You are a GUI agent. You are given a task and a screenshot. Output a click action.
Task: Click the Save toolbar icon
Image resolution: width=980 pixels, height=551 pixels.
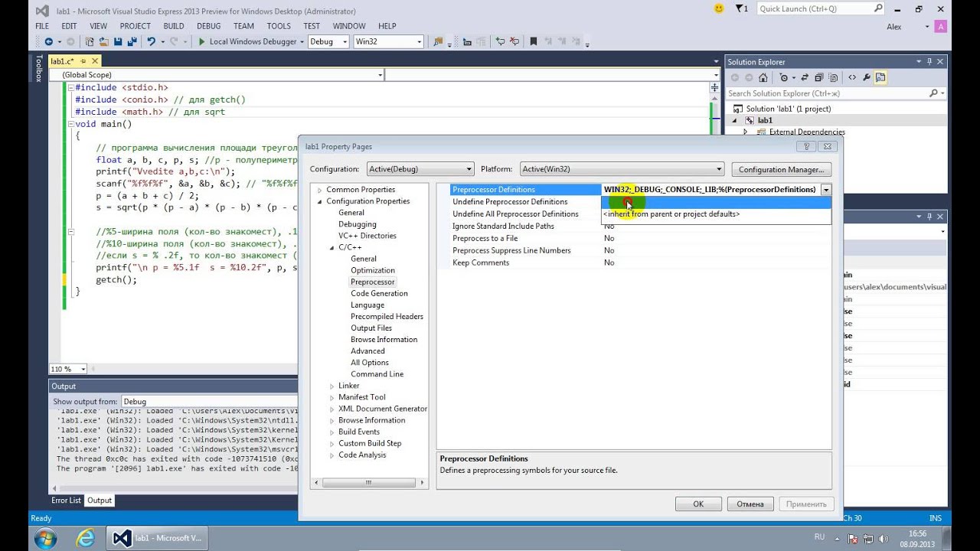coord(119,41)
